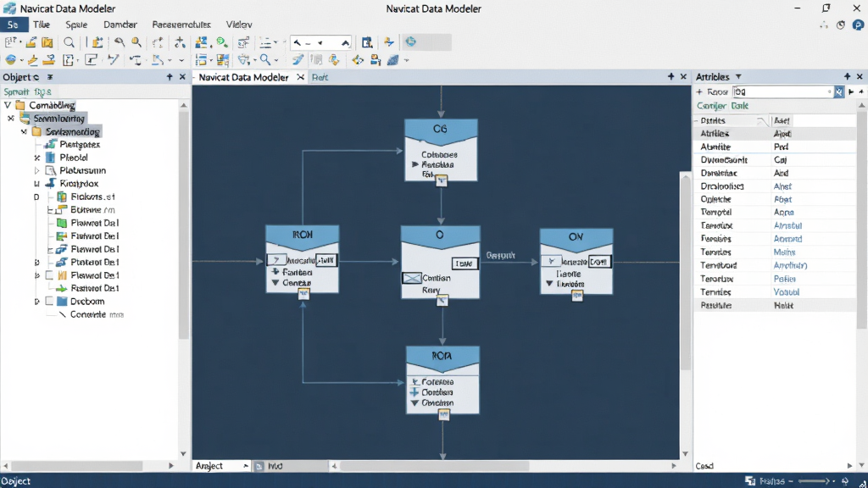Close the Object panel
868x488 pixels.
[x=182, y=77]
